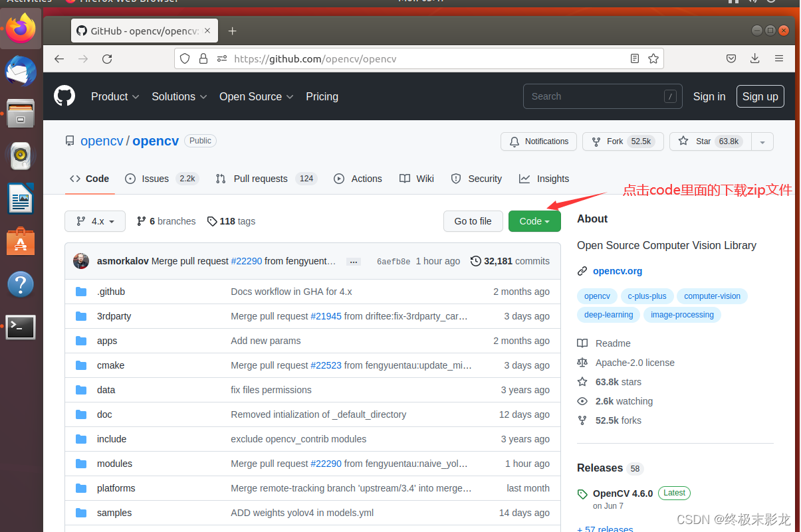Open commit hash 6aefb8e

(x=394, y=262)
